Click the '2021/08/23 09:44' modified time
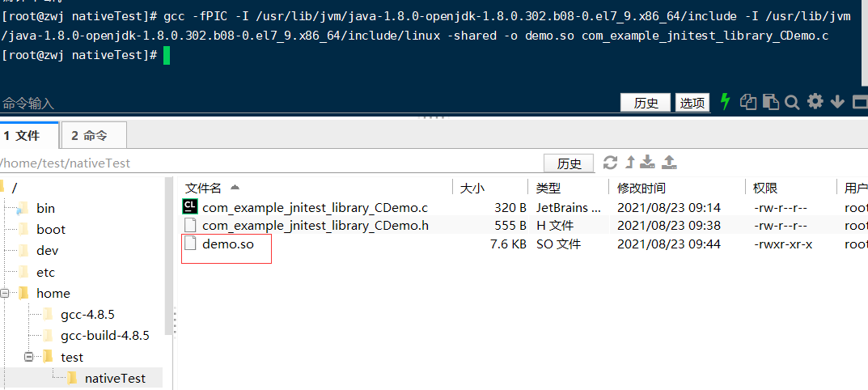 coord(669,244)
